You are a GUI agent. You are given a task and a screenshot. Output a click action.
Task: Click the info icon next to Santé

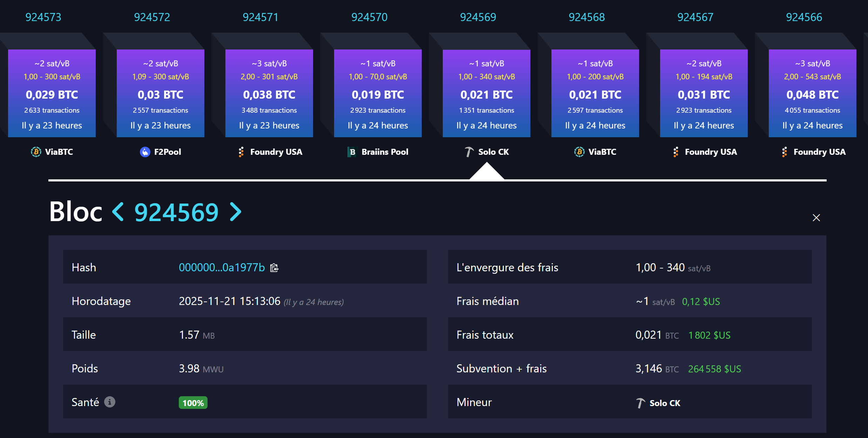click(109, 402)
